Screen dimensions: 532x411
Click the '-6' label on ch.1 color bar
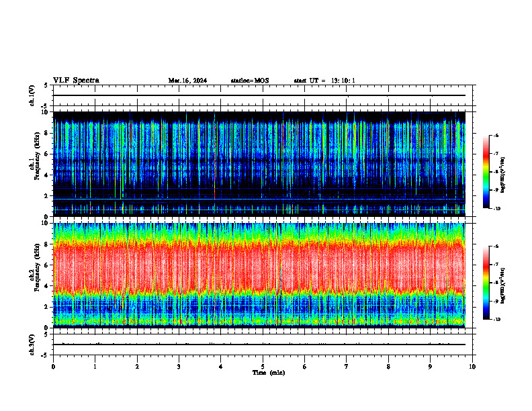[496, 135]
